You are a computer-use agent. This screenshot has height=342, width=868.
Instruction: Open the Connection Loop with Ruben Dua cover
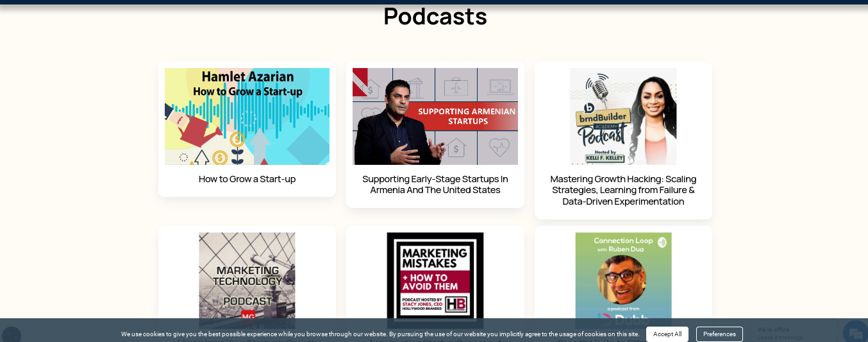coord(623,280)
